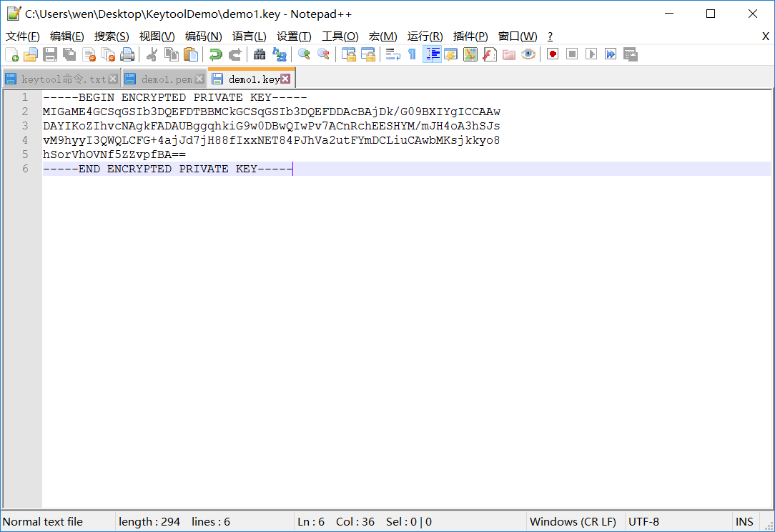The width and height of the screenshot is (775, 532).
Task: Open the 运行(R) menu
Action: (x=425, y=36)
